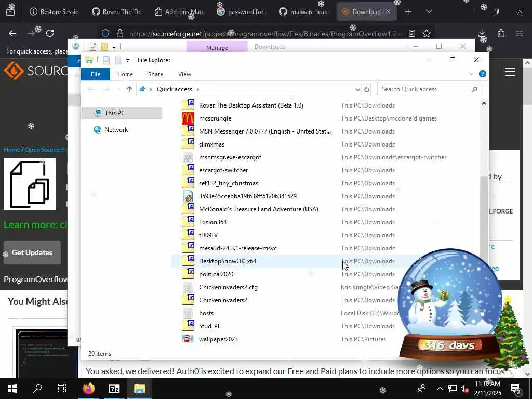Open the Manage tab in Downloads window
The height and width of the screenshot is (399, 532).
[x=217, y=47]
